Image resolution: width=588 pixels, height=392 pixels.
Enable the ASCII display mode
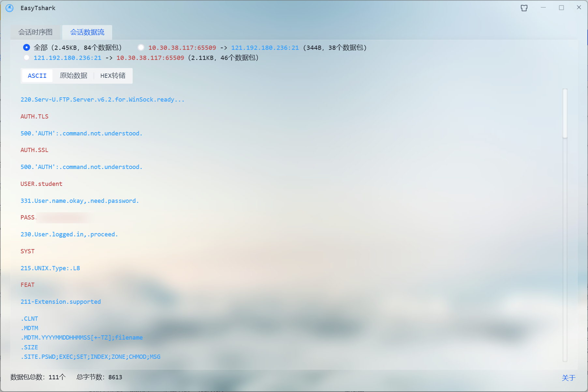pos(37,76)
